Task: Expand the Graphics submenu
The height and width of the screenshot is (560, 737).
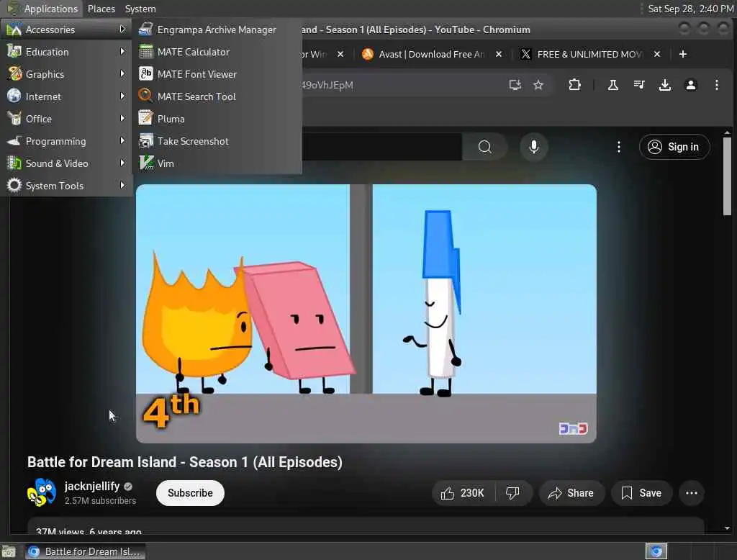Action: (x=66, y=74)
